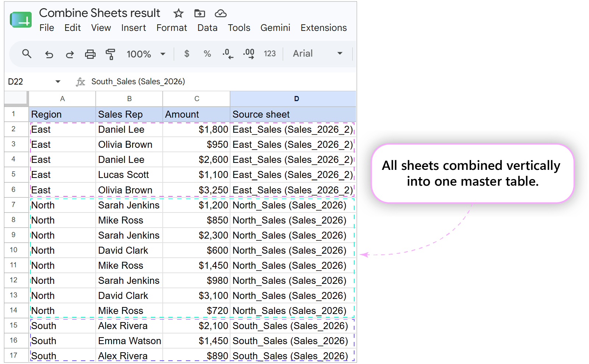Viewport: 589px width, 364px height.
Task: Check the cloud save status icon
Action: click(221, 14)
